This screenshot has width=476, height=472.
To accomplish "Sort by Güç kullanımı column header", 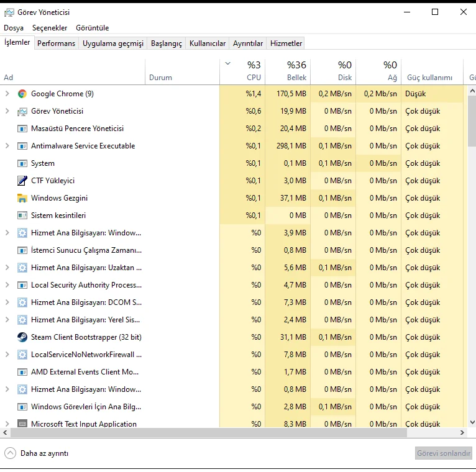I will 433,72.
